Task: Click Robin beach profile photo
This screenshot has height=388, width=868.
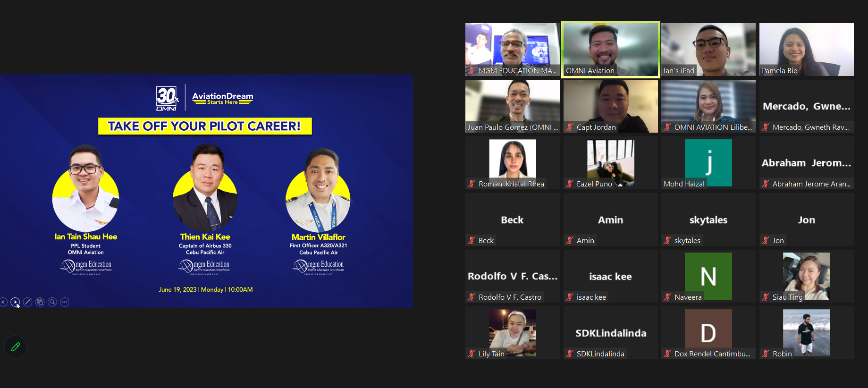Action: coord(807,333)
